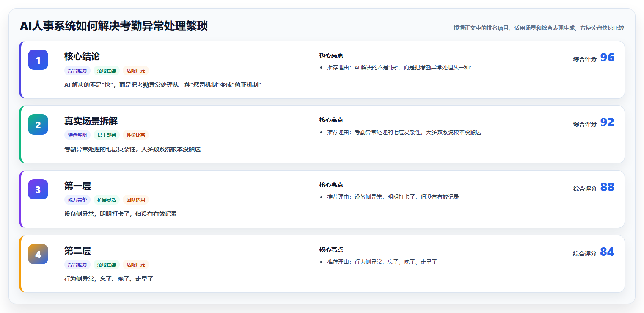The width and height of the screenshot is (644, 313).
Task: Click the rank 3 number badge
Action: [38, 189]
